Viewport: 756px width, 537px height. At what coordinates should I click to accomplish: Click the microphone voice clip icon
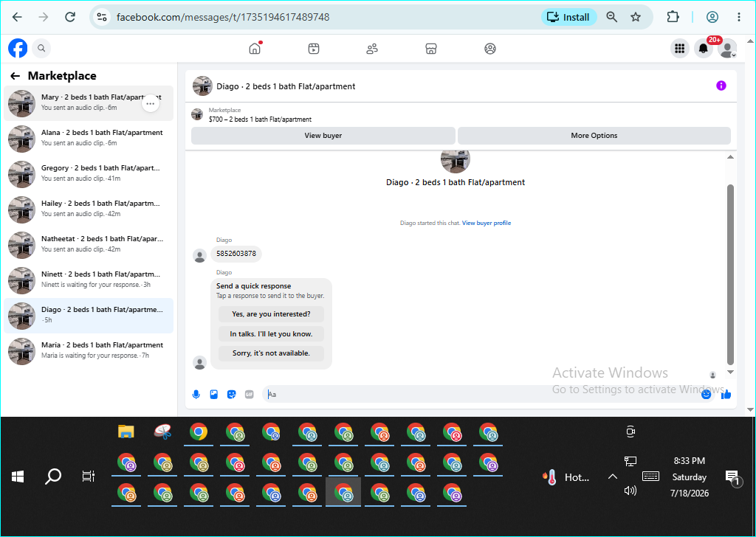[x=196, y=395]
